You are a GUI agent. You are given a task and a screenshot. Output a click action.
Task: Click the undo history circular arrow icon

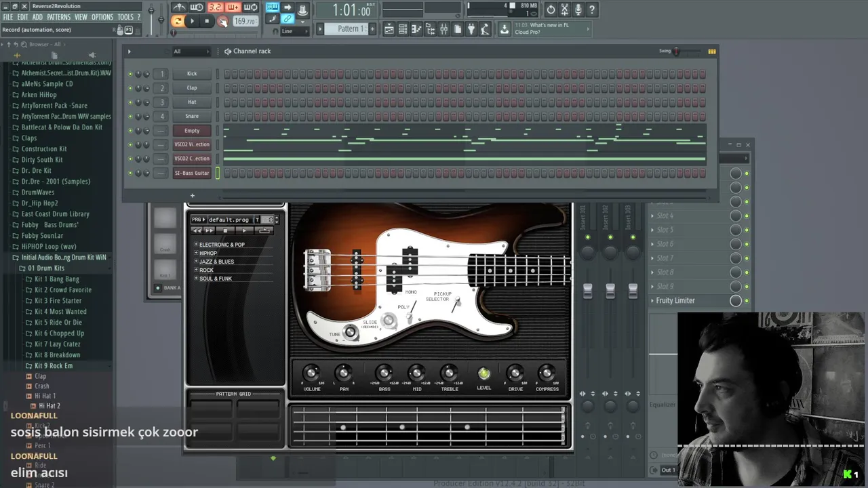pos(551,9)
